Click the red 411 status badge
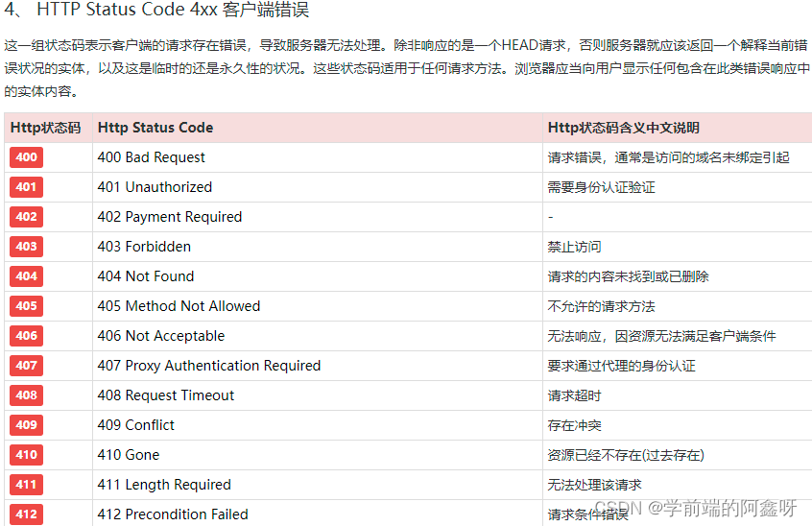 (x=27, y=485)
